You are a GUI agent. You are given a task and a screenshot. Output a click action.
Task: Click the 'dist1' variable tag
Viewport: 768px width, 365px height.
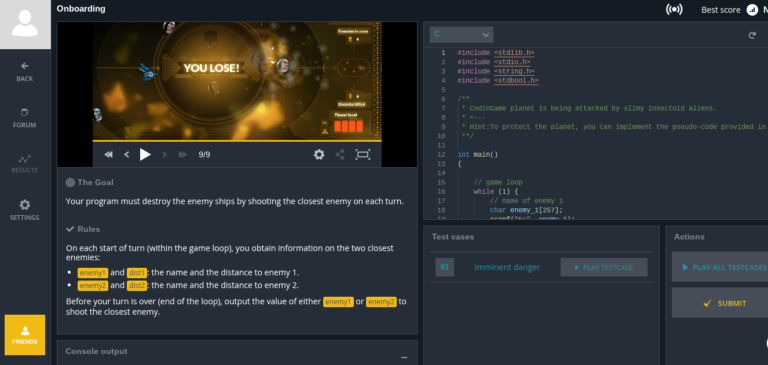137,273
